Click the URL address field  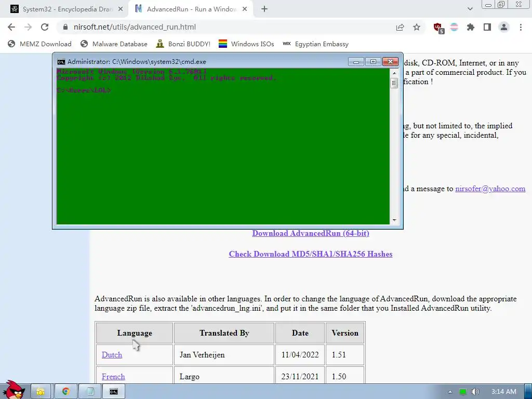click(224, 27)
